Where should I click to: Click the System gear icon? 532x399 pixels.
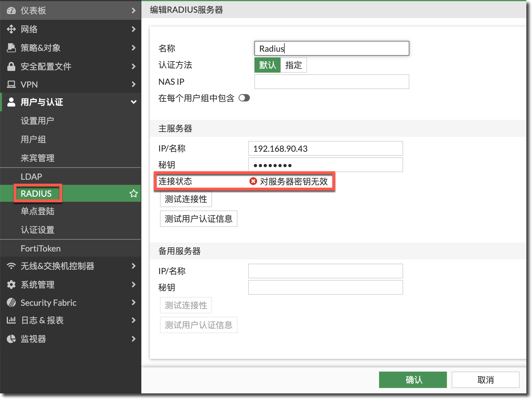click(x=11, y=285)
